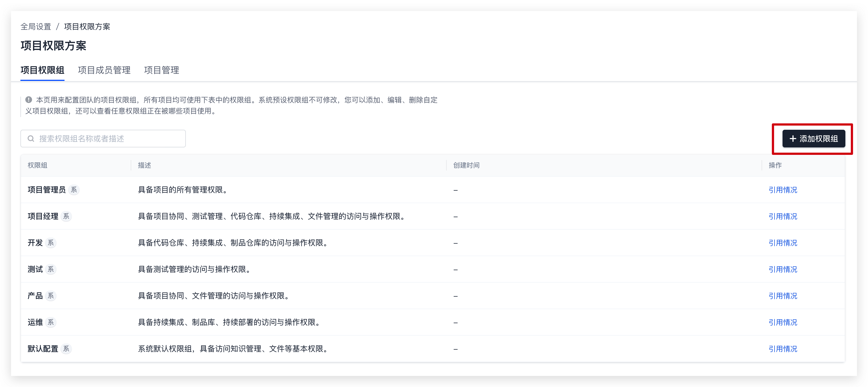Open 引用情况 for 项目经理
The image size is (868, 387).
point(783,216)
